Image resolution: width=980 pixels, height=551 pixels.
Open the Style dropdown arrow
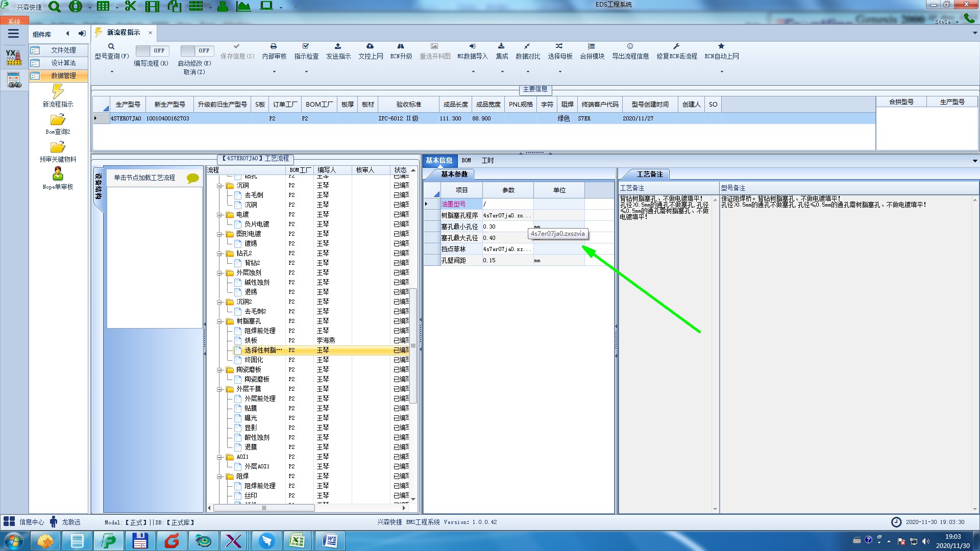(x=957, y=22)
